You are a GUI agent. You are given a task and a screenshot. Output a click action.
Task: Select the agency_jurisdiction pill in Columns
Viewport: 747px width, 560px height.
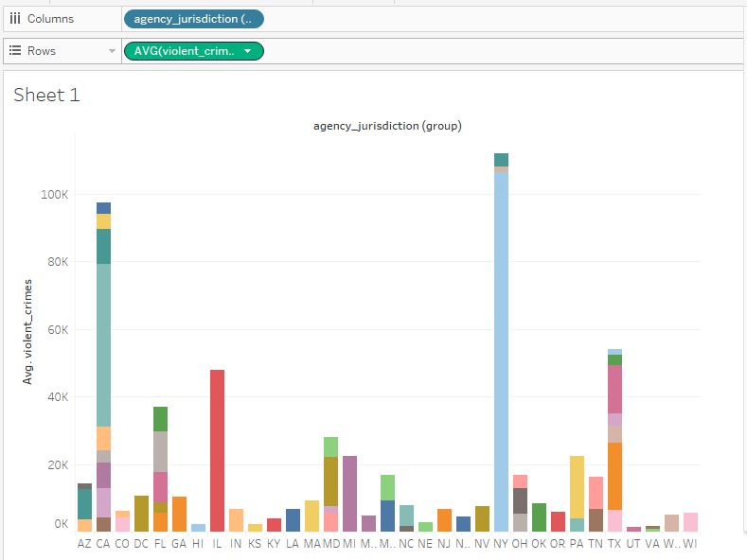pos(193,19)
